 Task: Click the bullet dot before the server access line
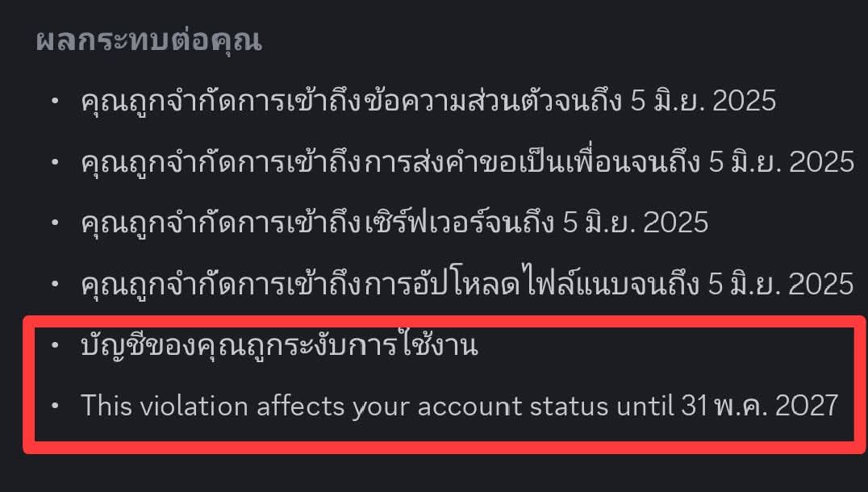pos(54,223)
